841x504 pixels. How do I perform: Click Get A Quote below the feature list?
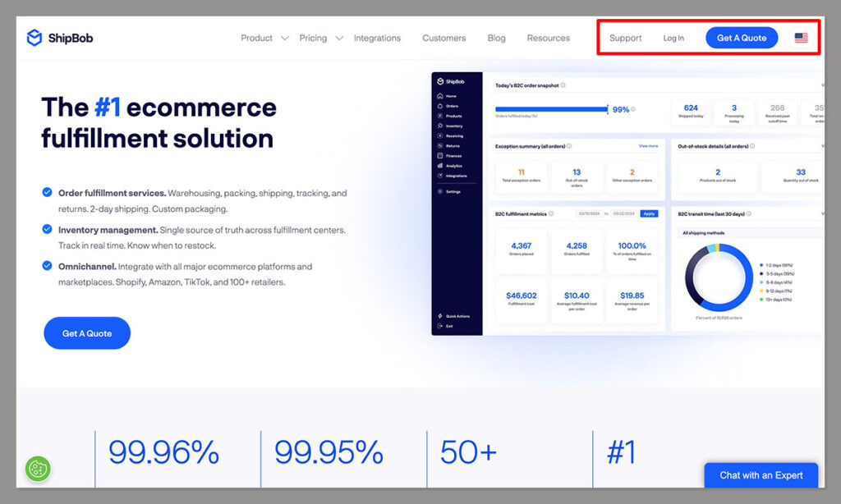pyautogui.click(x=87, y=333)
